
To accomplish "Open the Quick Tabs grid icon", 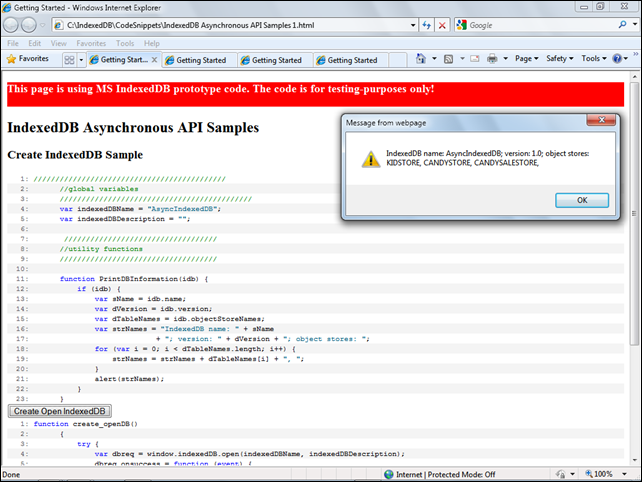I will click(69, 60).
